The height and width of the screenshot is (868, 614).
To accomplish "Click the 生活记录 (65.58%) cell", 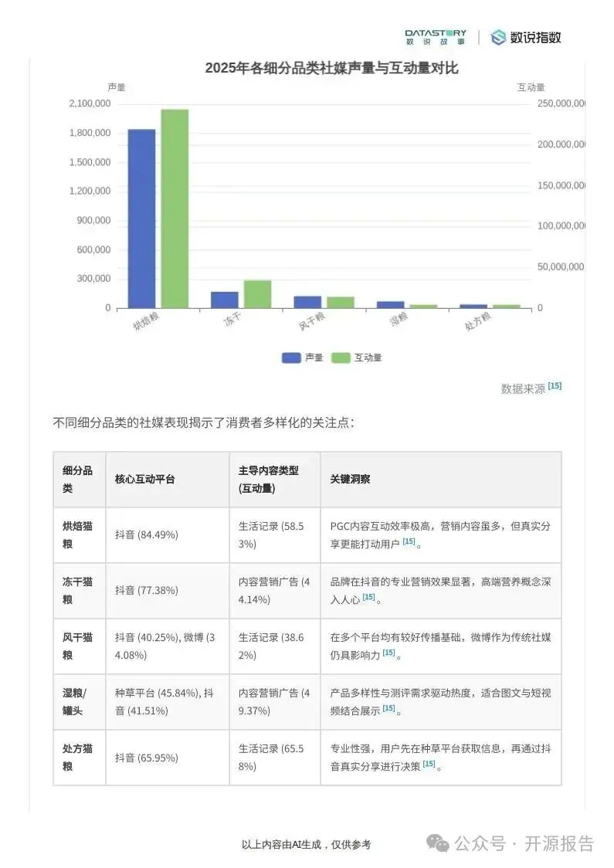I will [x=275, y=758].
